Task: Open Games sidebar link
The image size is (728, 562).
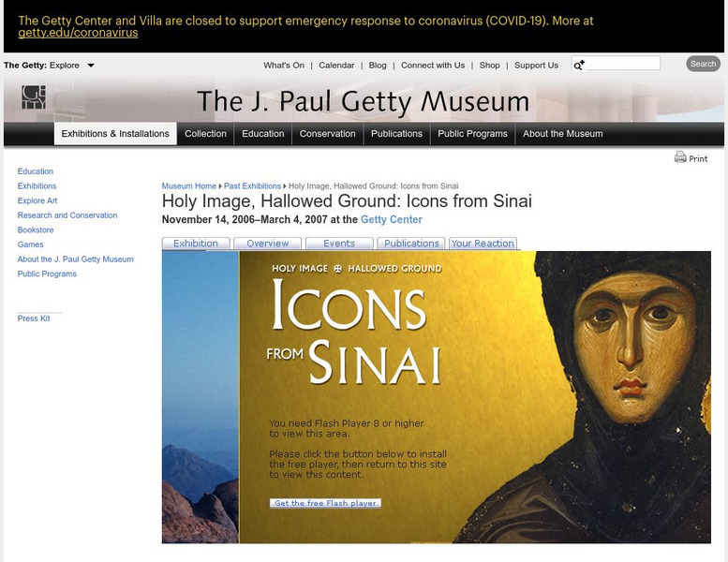Action: [30, 244]
